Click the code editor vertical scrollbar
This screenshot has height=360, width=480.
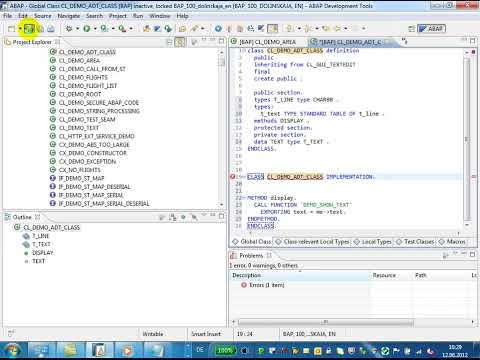pyautogui.click(x=467, y=138)
